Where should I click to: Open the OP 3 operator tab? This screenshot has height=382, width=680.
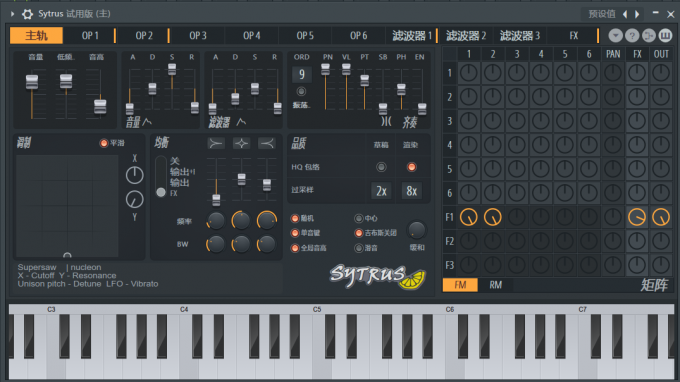pyautogui.click(x=198, y=36)
